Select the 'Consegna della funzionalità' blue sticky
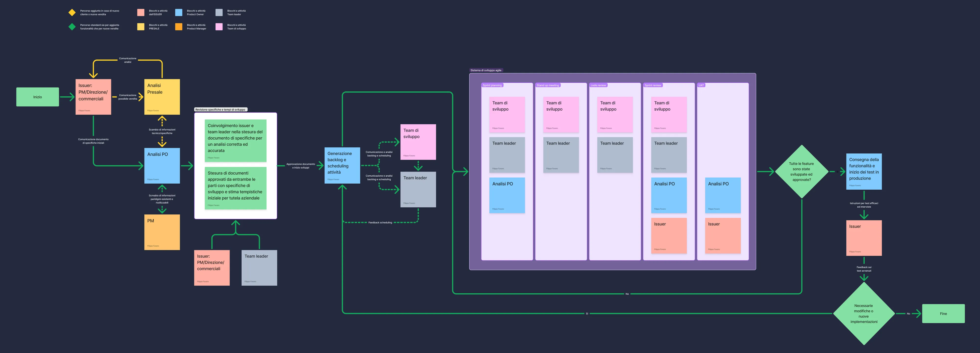Image resolution: width=980 pixels, height=353 pixels. (x=864, y=172)
